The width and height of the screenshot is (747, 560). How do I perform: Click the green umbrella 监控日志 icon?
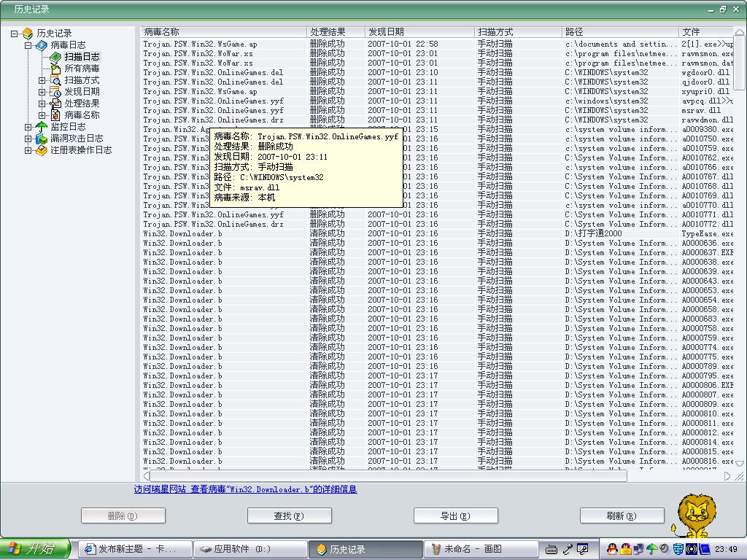coord(42,127)
